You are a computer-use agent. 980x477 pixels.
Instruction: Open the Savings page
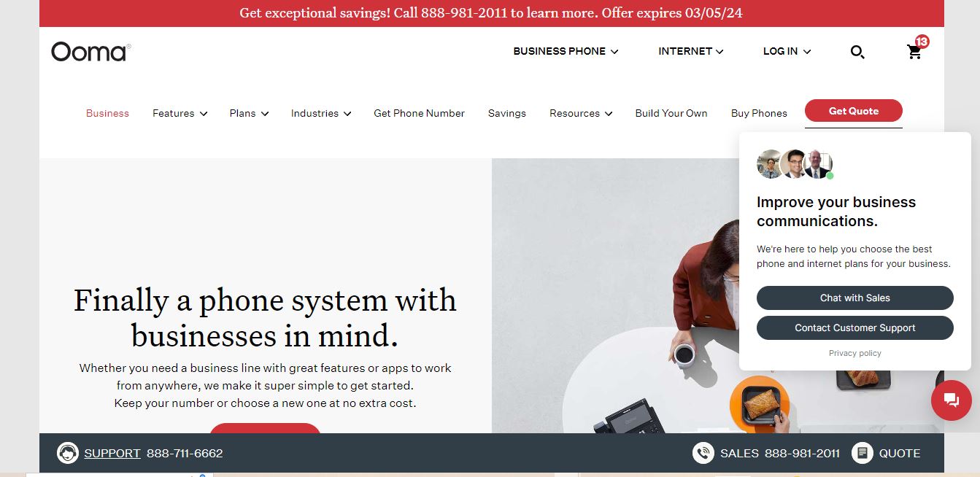507,113
